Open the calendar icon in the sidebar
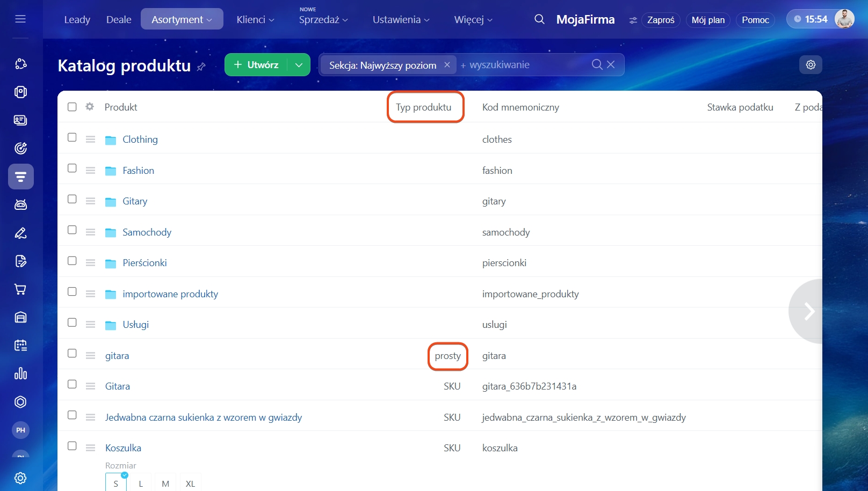Viewport: 868px width, 491px height. [20, 346]
